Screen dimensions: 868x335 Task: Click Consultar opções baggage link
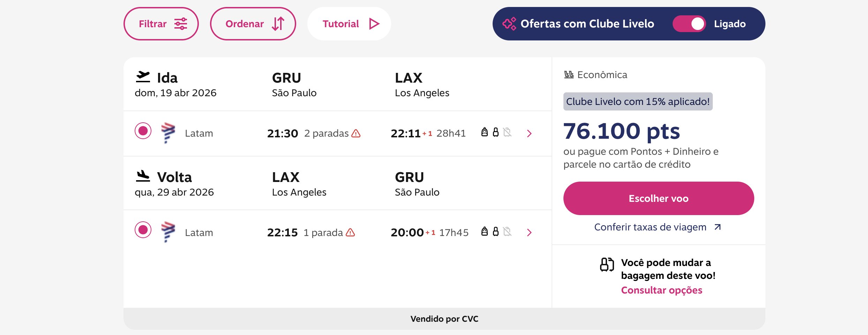661,290
